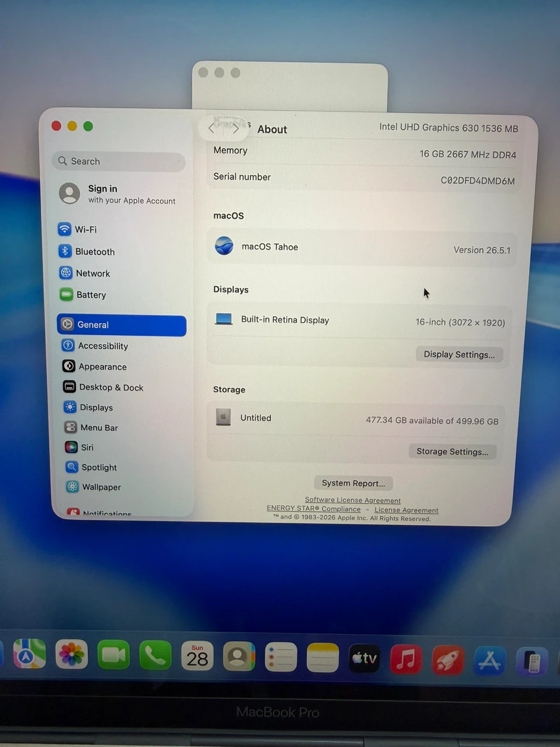This screenshot has height=747, width=560.
Task: Click the 16 GB 2667 MHz DDR4 value
Action: 468,154
